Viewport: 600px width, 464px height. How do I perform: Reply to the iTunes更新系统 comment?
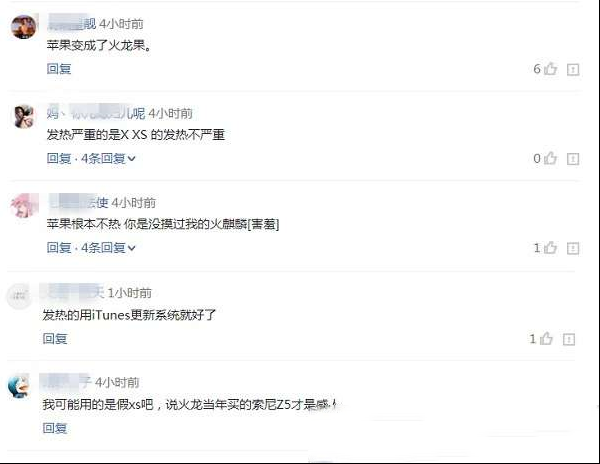(x=55, y=338)
